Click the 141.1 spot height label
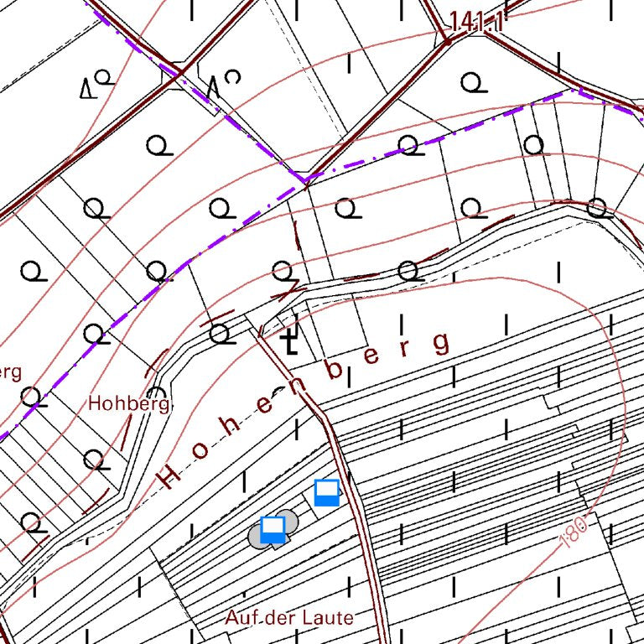The height and width of the screenshot is (644, 644). [475, 22]
